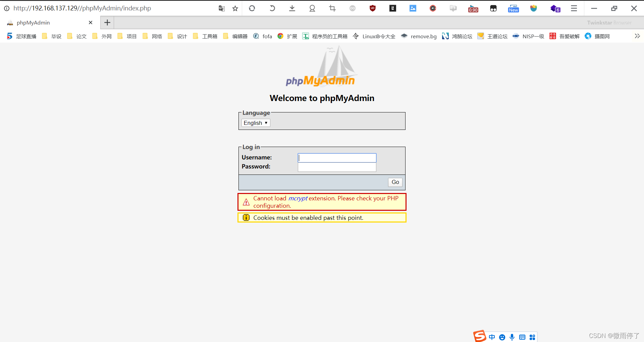The height and width of the screenshot is (342, 644).
Task: Click the black L square extension icon
Action: [393, 8]
